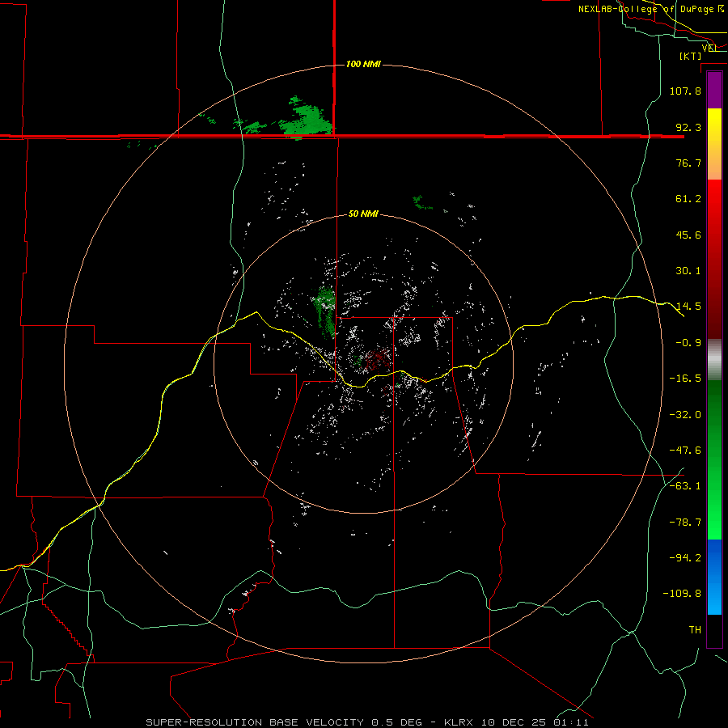This screenshot has height=728, width=728.
Task: Click the -32.0 velocity scale label
Action: pos(685,415)
